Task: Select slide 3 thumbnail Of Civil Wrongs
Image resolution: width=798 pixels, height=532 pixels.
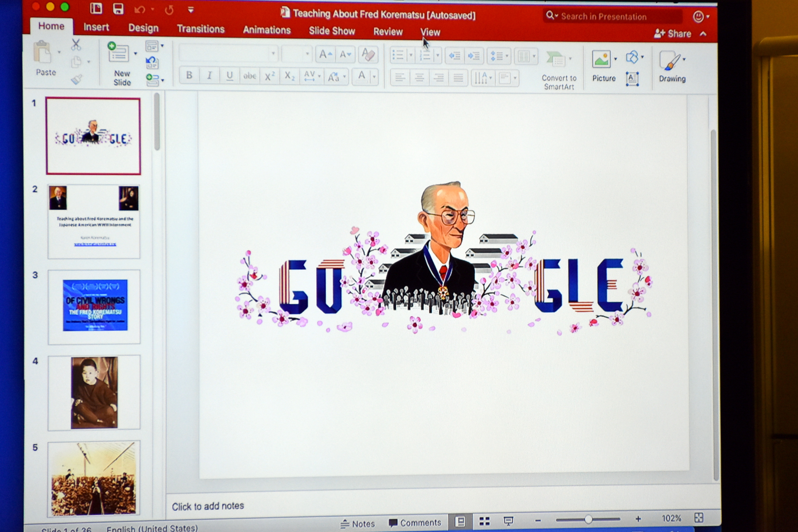Action: (x=95, y=306)
